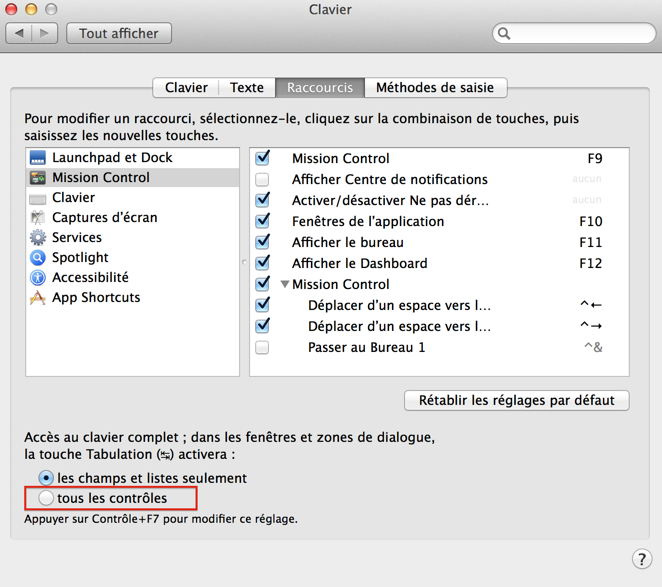Click the search field in toolbar
The image size is (662, 587).
point(574,33)
